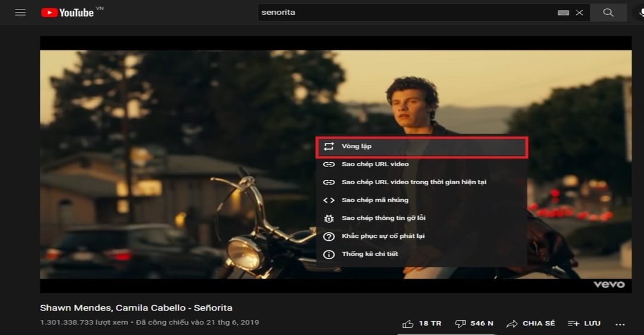Click link icon beside current-time URL entry
This screenshot has width=644, height=335.
coord(329,182)
